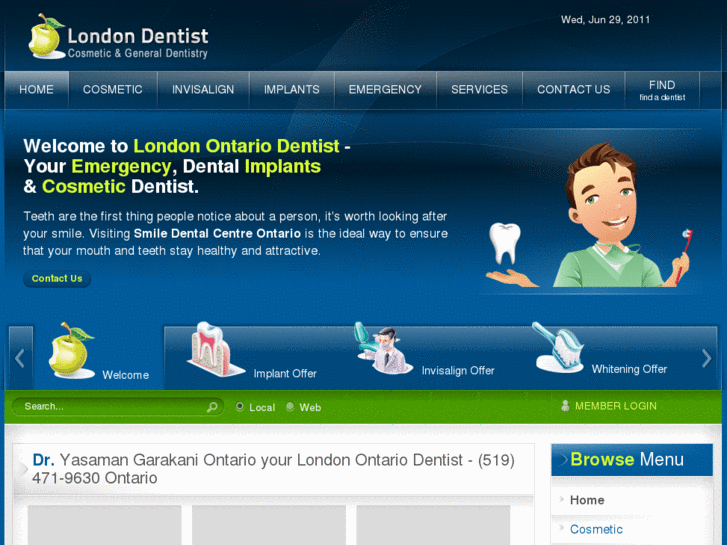Screen dimensions: 727x545
Task: Click the member login person icon
Action: (565, 406)
